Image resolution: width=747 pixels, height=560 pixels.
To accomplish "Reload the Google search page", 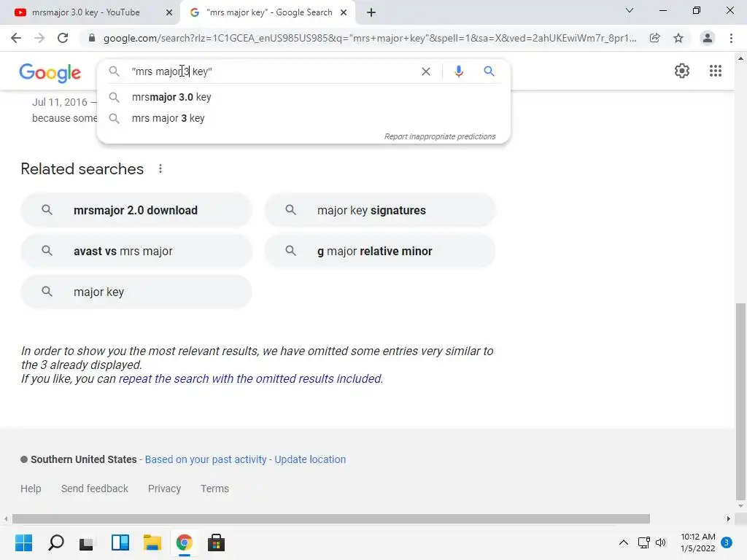I will (63, 38).
